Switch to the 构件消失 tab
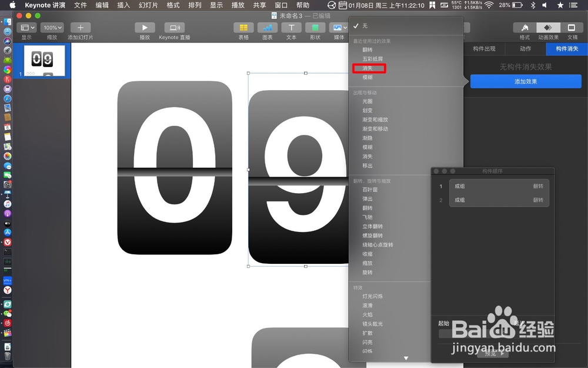 point(567,49)
